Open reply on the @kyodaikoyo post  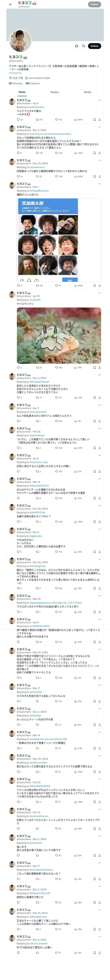click(x=18, y=448)
